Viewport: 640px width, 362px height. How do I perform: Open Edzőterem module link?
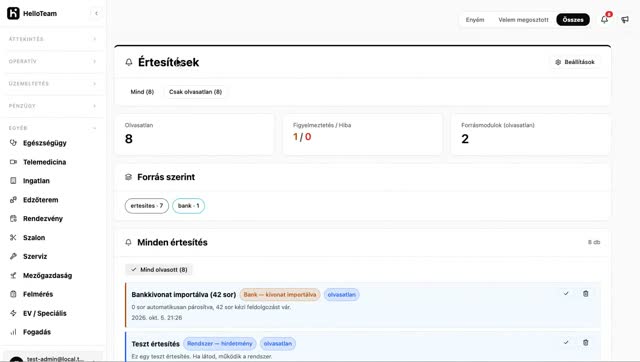point(40,200)
